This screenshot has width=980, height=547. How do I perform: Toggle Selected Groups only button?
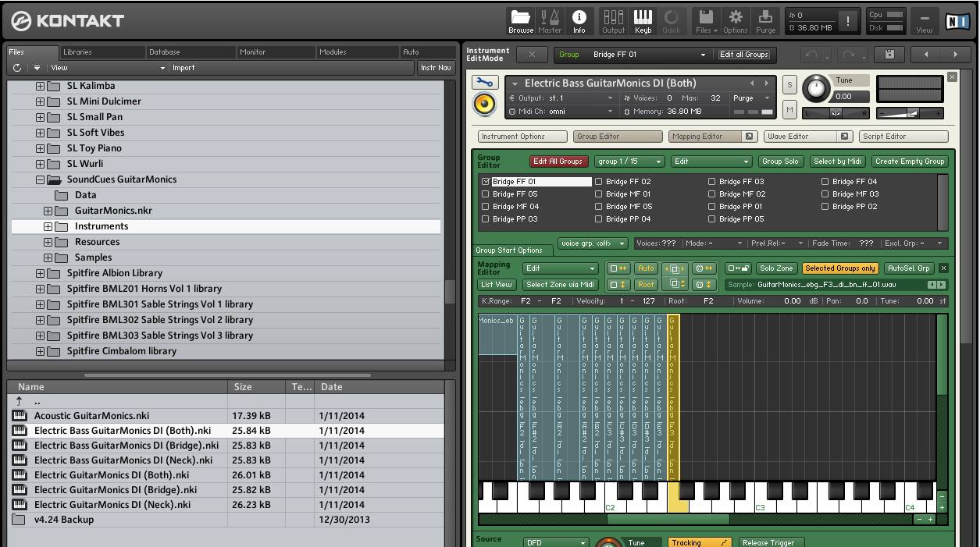point(839,268)
